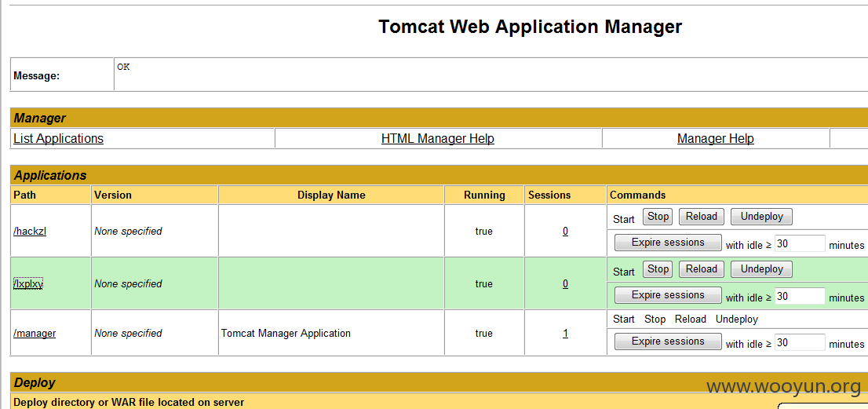
Task: View the 1 session of /manager
Action: (x=565, y=333)
